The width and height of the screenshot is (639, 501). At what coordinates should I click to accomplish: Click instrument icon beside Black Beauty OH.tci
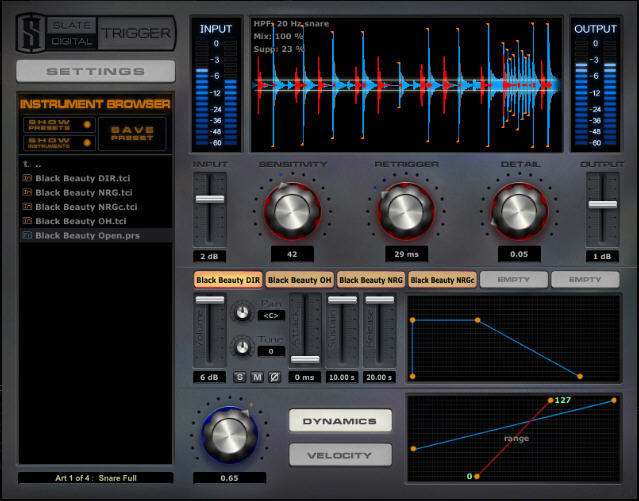(x=27, y=221)
